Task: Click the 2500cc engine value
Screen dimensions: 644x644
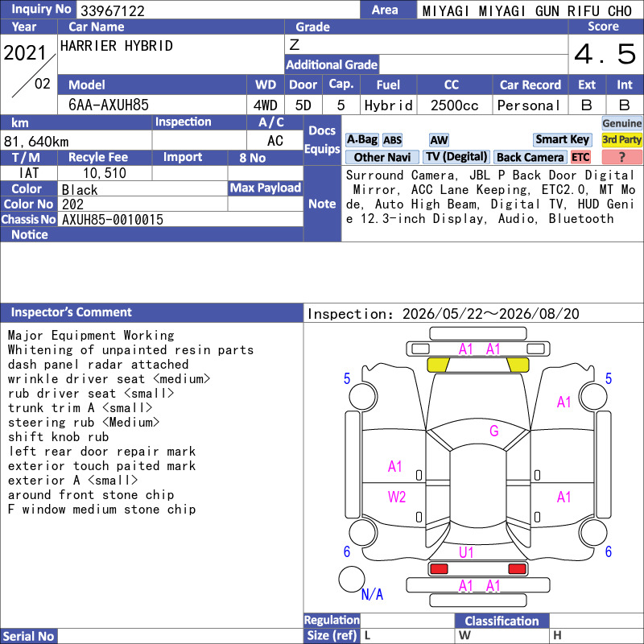Action: (455, 105)
